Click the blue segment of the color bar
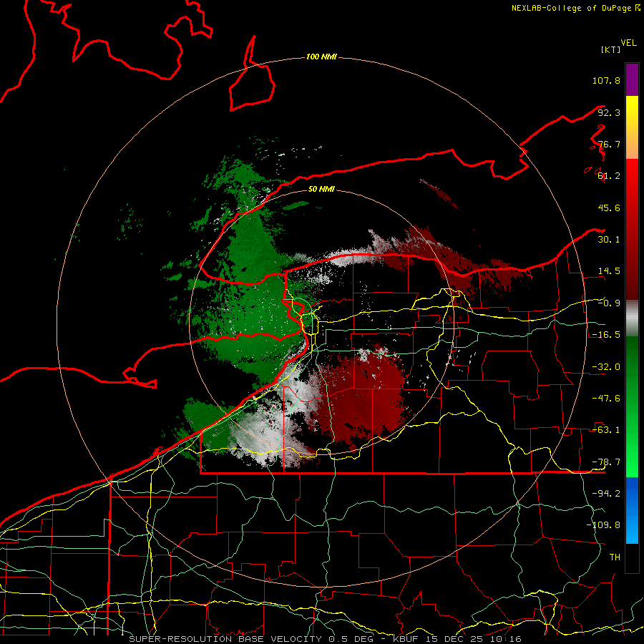Viewport: 644px width, 644px height. [632, 510]
